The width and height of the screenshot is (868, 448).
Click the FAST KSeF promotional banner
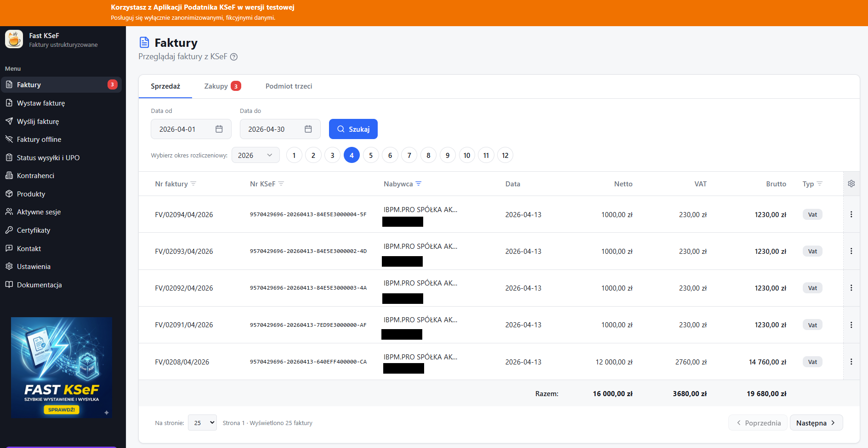(62, 367)
